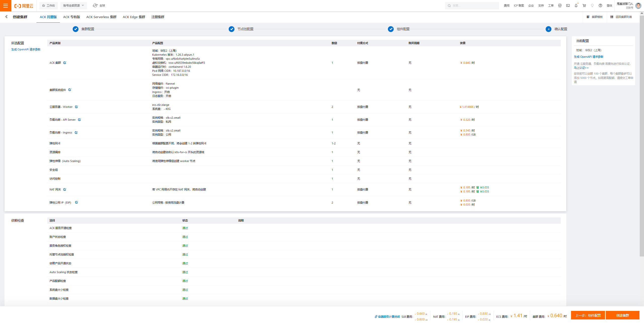644x324 pixels.
Task: Open the notifications bell
Action: click(x=576, y=6)
